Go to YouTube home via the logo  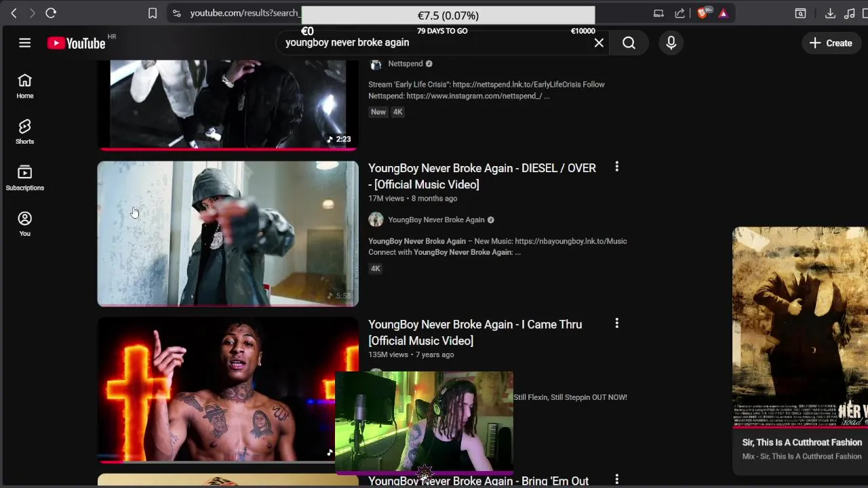click(x=77, y=43)
